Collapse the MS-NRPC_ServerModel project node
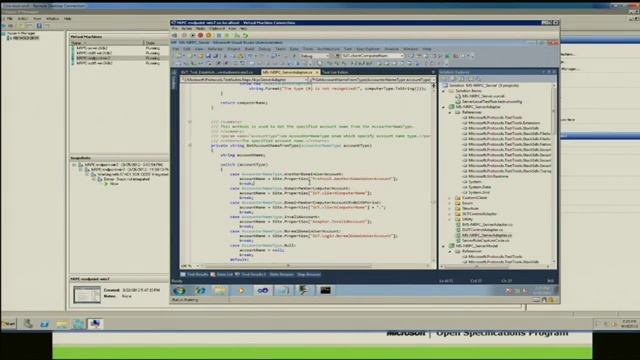640x360 pixels. click(444, 246)
